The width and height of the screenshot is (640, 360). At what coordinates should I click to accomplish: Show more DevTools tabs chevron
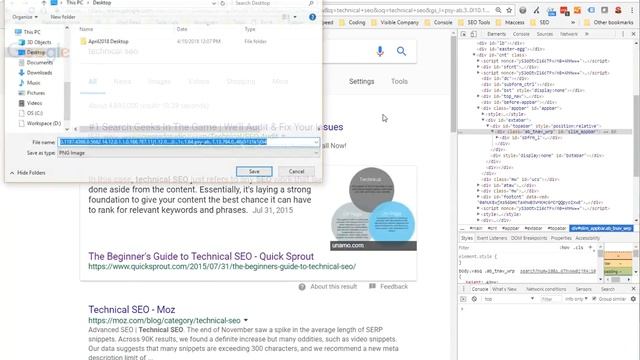[587, 34]
